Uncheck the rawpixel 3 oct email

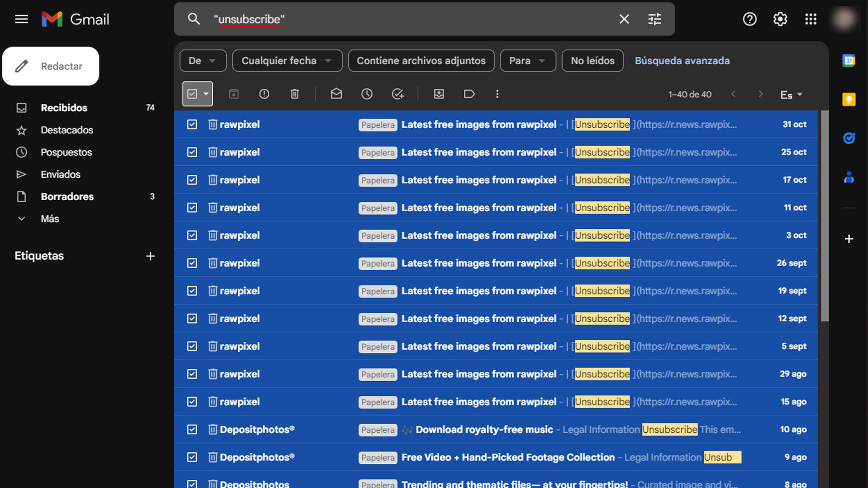coord(192,235)
